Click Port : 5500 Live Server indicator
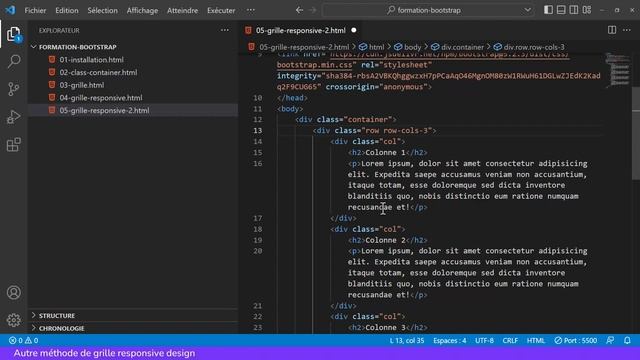The height and width of the screenshot is (360, 640). pyautogui.click(x=576, y=340)
